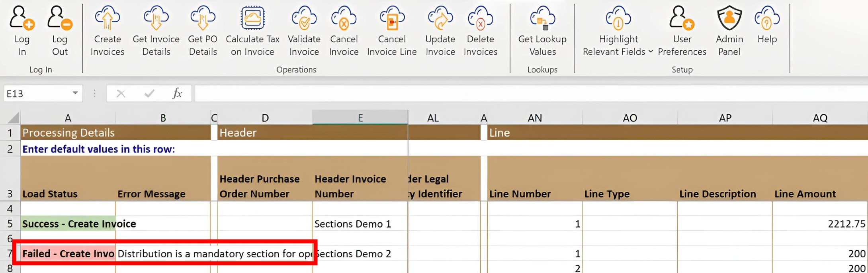
Task: Click Header Invoice Number heading
Action: tap(360, 178)
